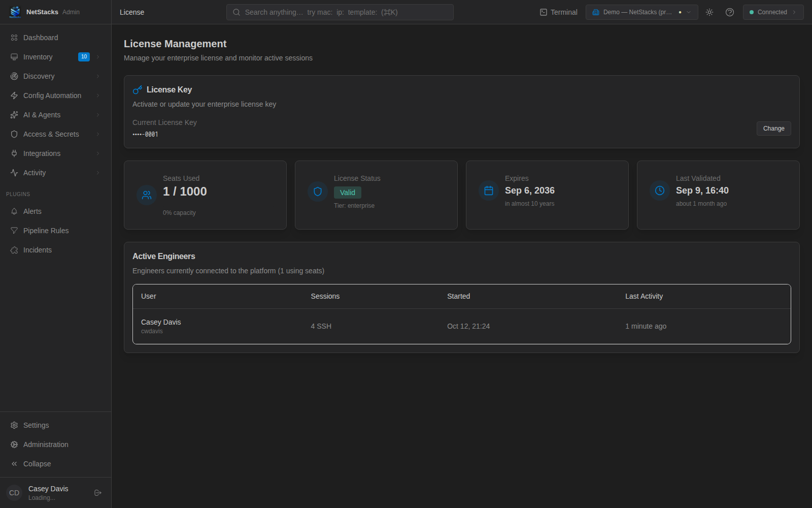Click the Collapse double-chevron icon
The height and width of the screenshot is (508, 812).
[14, 464]
